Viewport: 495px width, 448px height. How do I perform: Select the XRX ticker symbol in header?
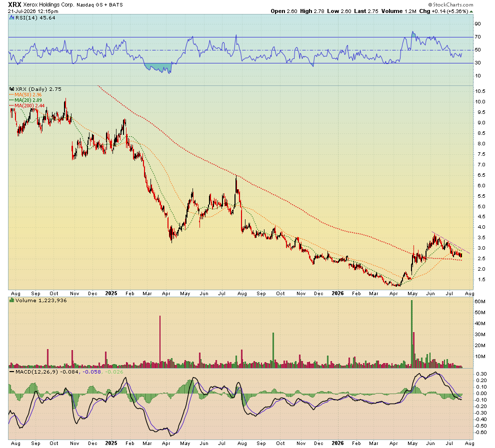point(14,4)
